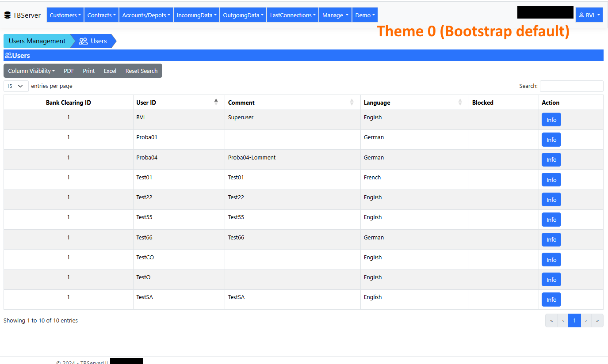The image size is (608, 364).
Task: Click the Search input field
Action: (571, 86)
